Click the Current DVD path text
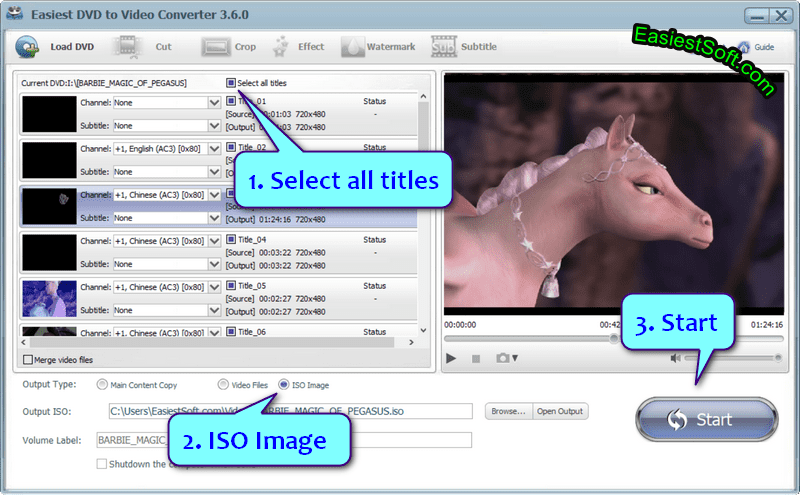The height and width of the screenshot is (495, 800). [104, 83]
